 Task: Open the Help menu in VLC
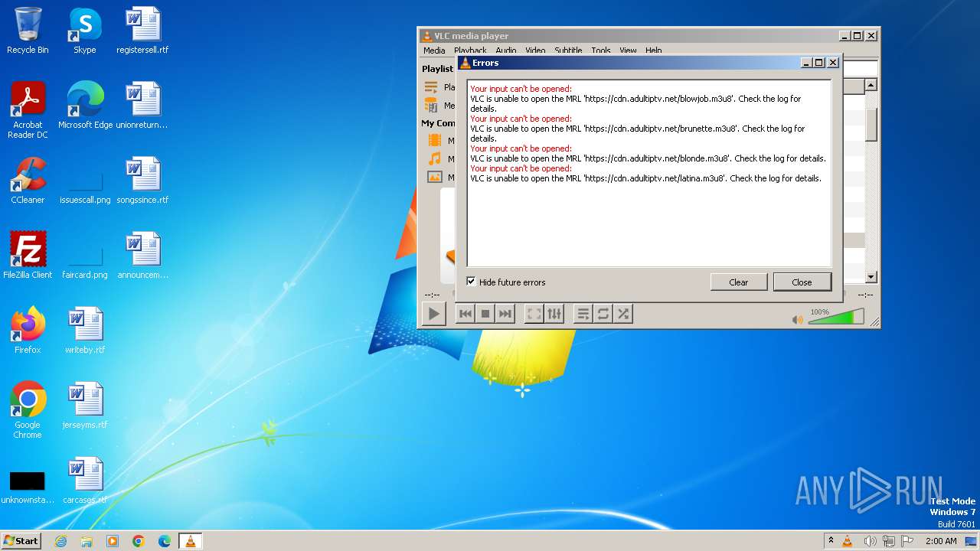pos(653,51)
